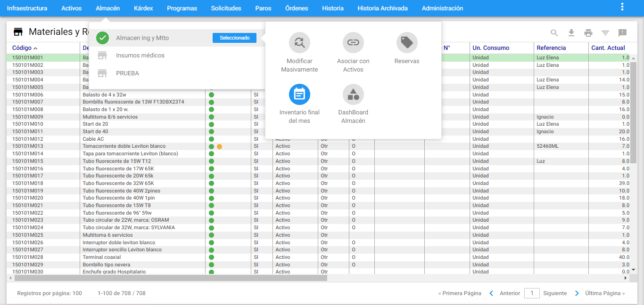Screen dimensions: 644x305
Task: Select row code 150101M013
Action: click(27, 146)
